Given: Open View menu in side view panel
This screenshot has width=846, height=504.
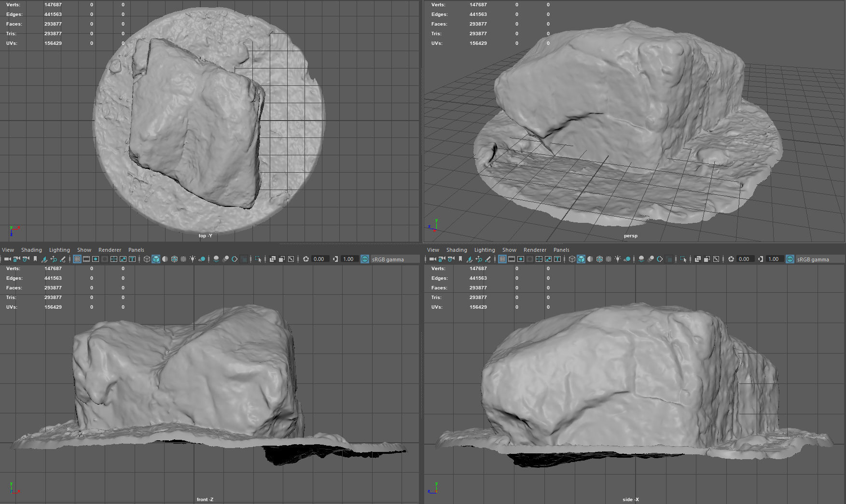Looking at the screenshot, I should click(433, 250).
